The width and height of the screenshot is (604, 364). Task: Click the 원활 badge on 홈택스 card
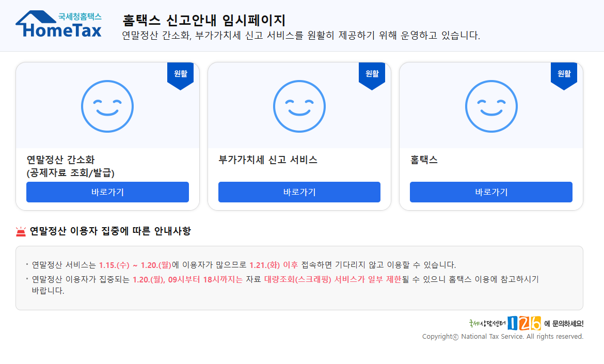(x=564, y=74)
